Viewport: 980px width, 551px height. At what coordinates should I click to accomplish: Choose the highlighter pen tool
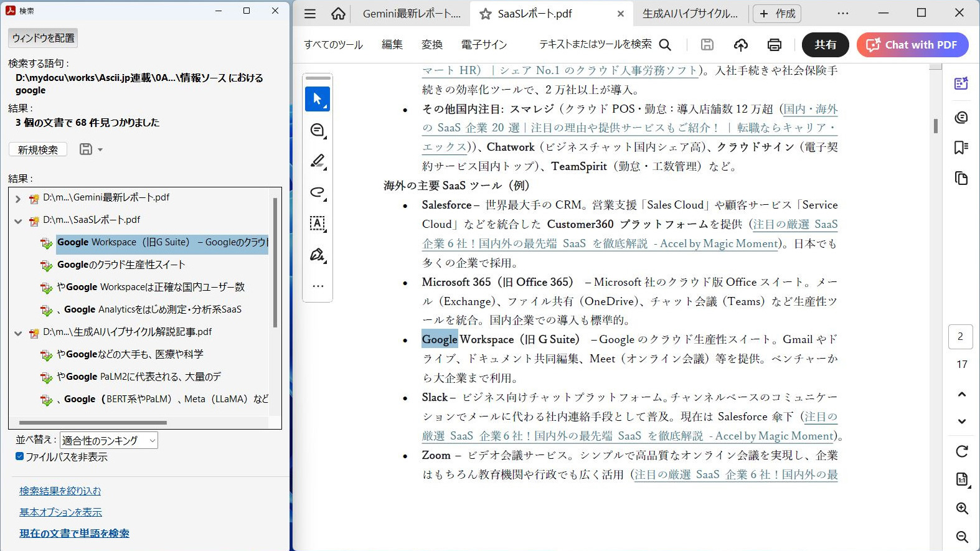coord(318,161)
